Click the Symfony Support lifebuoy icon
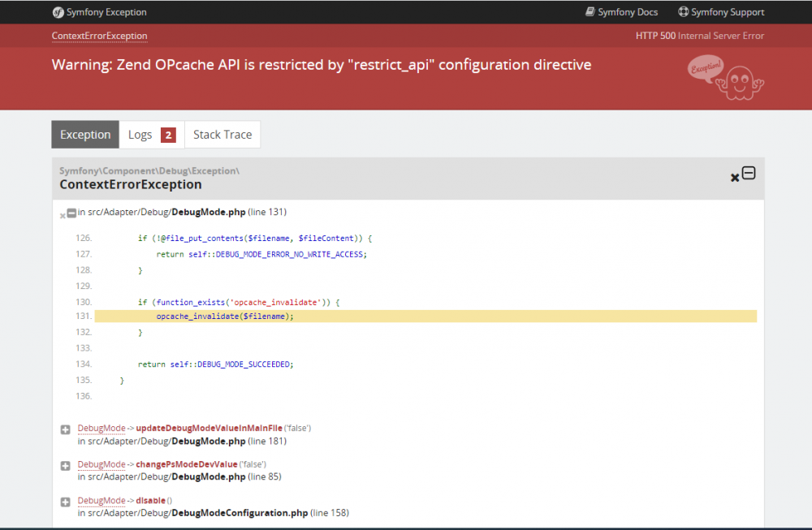 [x=684, y=12]
